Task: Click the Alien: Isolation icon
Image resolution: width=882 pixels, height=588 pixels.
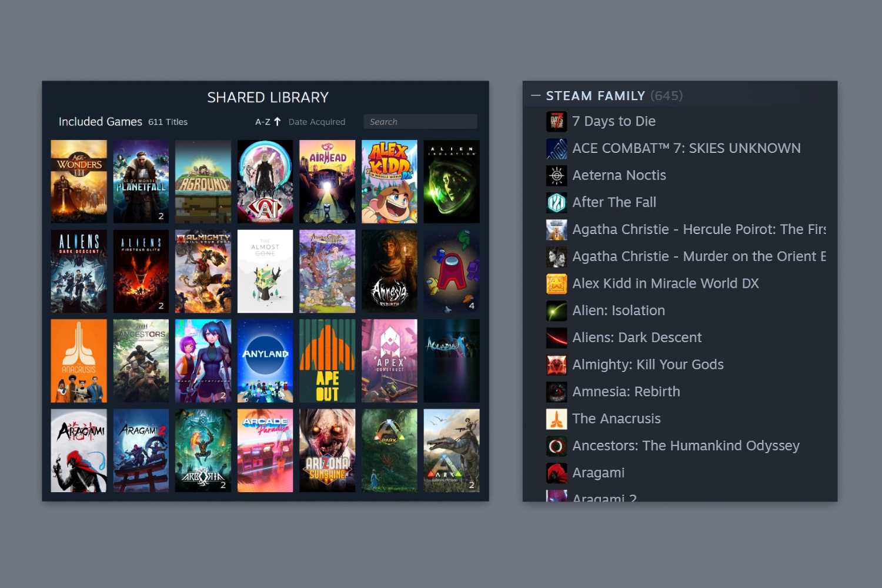Action: point(556,310)
